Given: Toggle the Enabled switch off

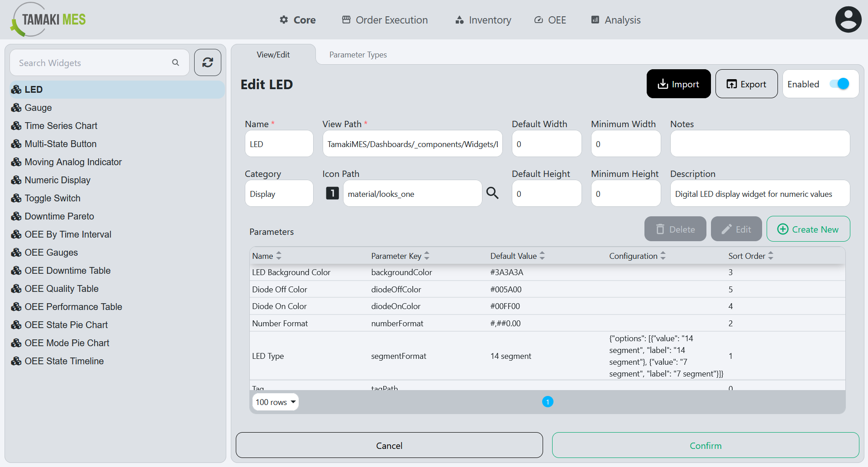Looking at the screenshot, I should pos(839,84).
